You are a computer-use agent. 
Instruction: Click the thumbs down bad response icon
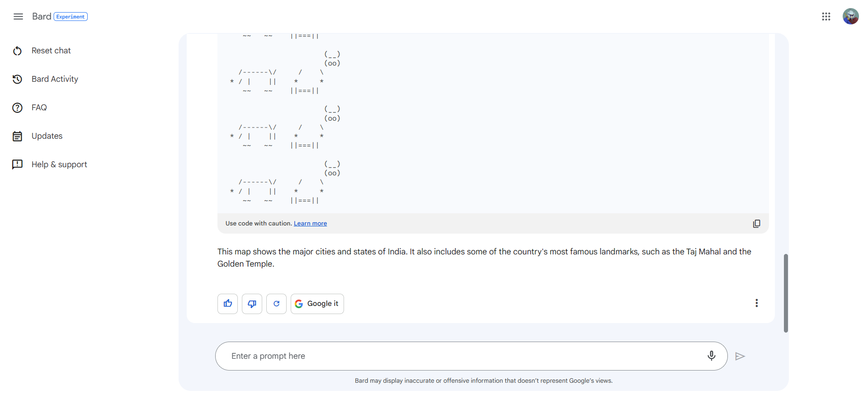click(252, 304)
